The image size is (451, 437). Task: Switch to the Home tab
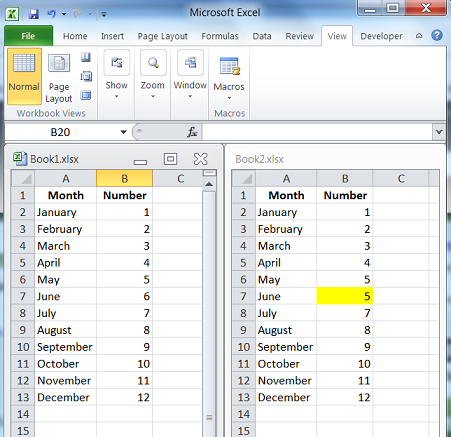tap(75, 36)
